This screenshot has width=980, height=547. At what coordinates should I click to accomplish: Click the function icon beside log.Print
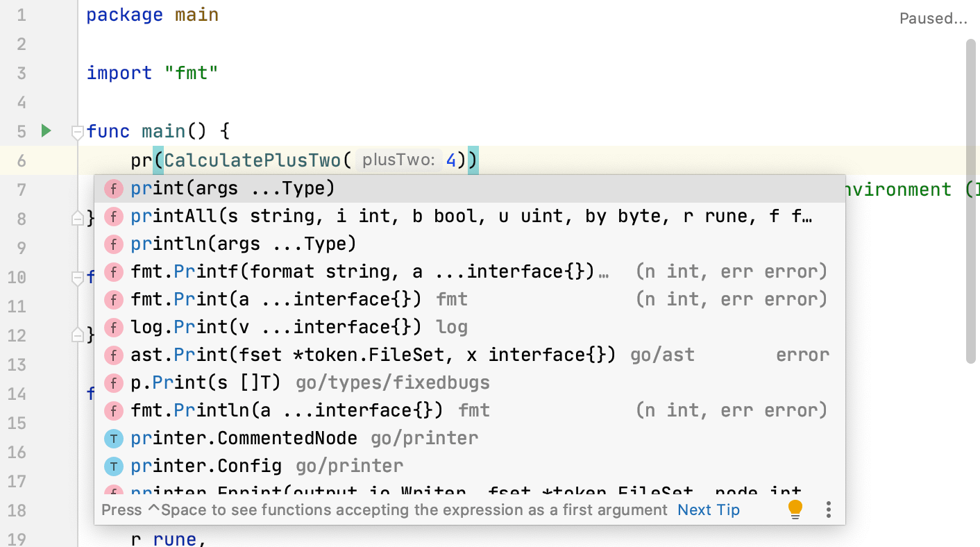click(113, 327)
